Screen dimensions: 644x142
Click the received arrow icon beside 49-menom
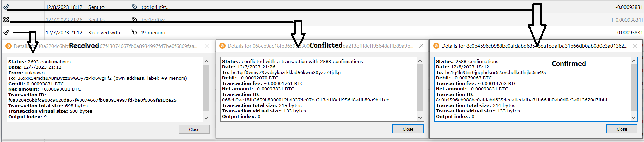coord(134,32)
